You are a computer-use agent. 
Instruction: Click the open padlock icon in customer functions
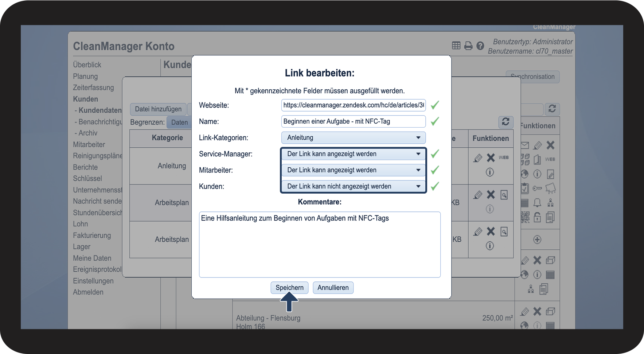(x=537, y=217)
